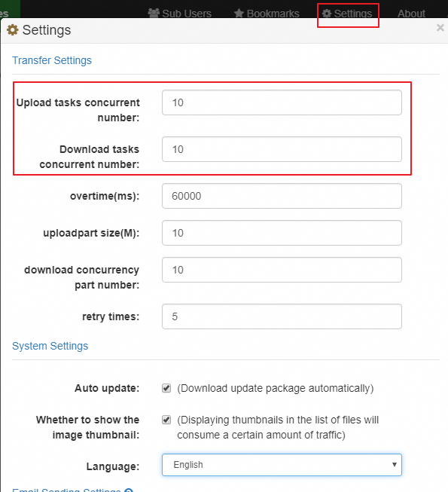The height and width of the screenshot is (492, 448).
Task: Click the help icon beside Email Sending Settings
Action: coord(129,490)
